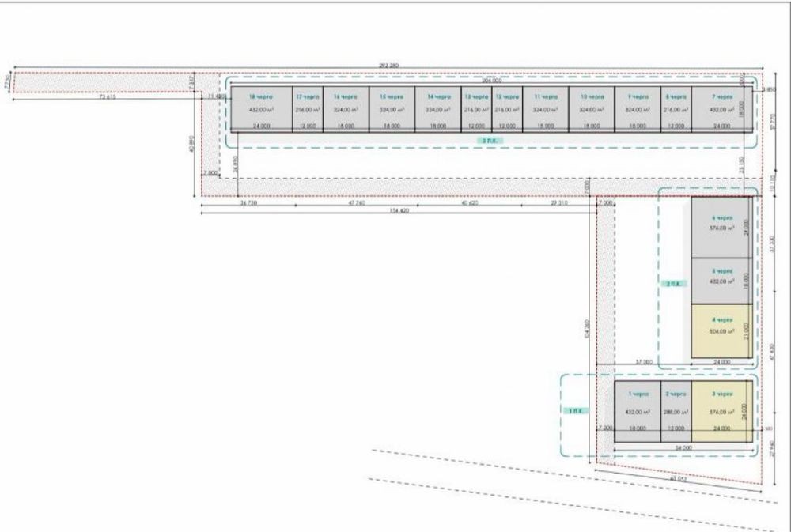Select the 7 черга block
The height and width of the screenshot is (532, 791).
pos(721,109)
